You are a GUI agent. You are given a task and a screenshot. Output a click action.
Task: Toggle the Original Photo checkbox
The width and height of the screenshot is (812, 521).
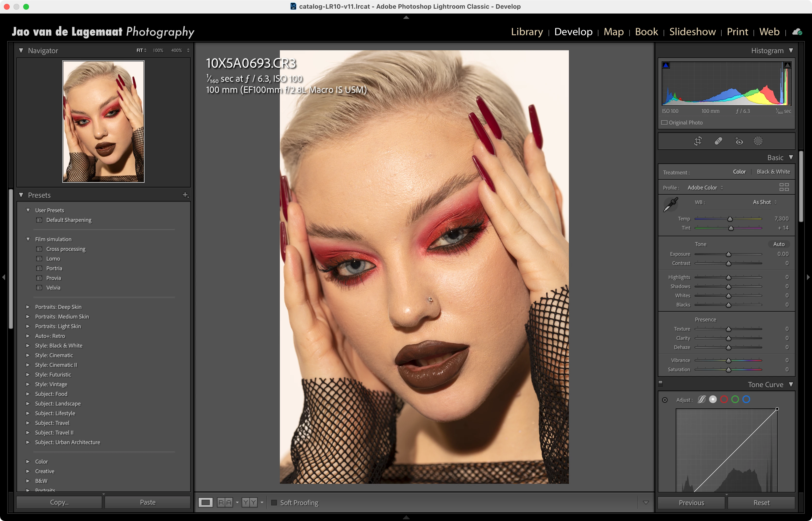coord(665,123)
